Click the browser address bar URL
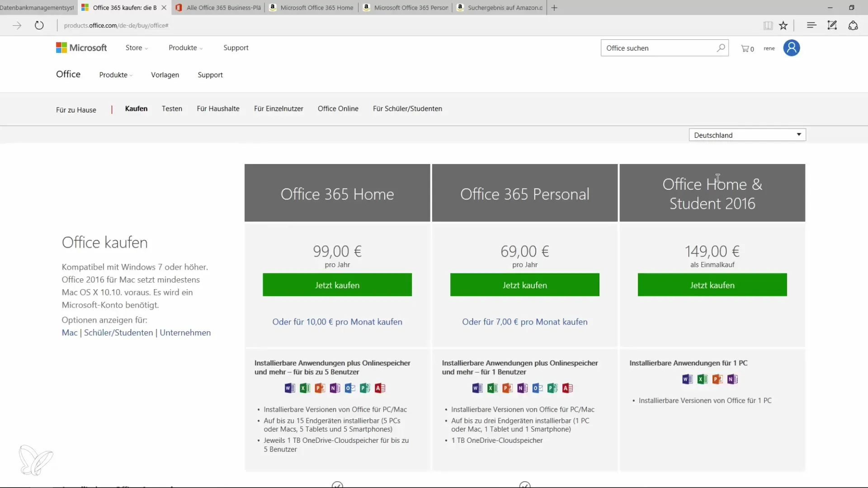The width and height of the screenshot is (868, 488). click(x=116, y=26)
